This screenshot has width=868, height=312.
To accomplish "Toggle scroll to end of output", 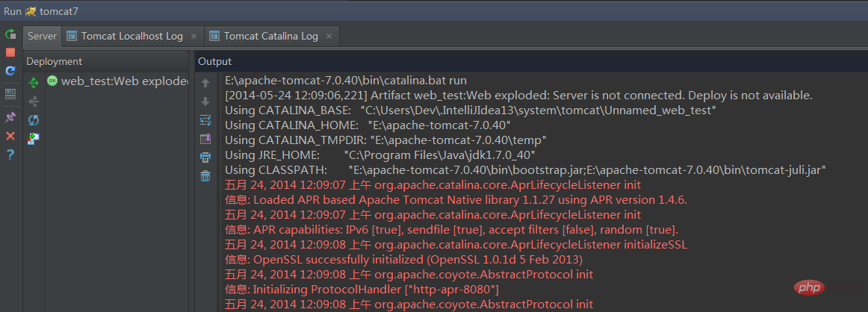I will pyautogui.click(x=205, y=139).
